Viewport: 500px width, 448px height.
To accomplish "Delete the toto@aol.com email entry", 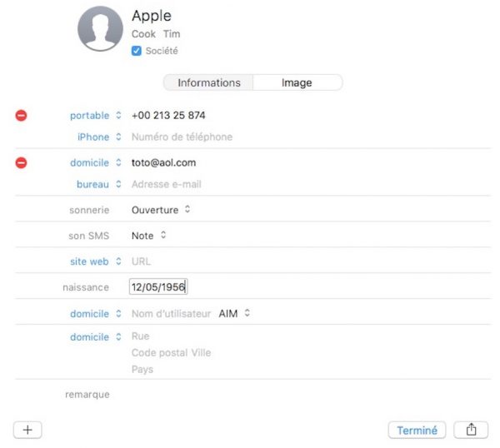I will coord(22,163).
